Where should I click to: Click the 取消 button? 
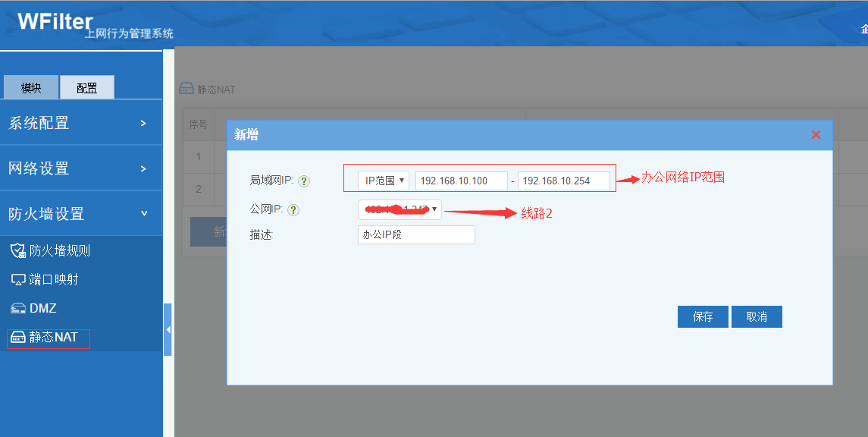coord(757,317)
